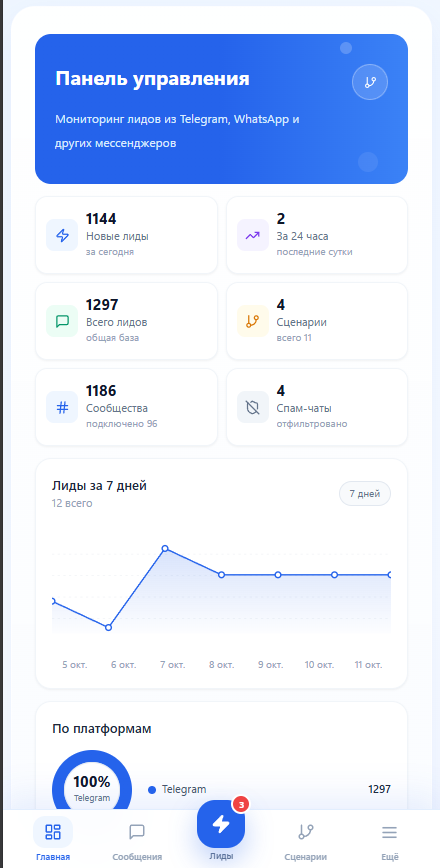Click the branch icon in blue header
The image size is (440, 868).
pos(370,82)
